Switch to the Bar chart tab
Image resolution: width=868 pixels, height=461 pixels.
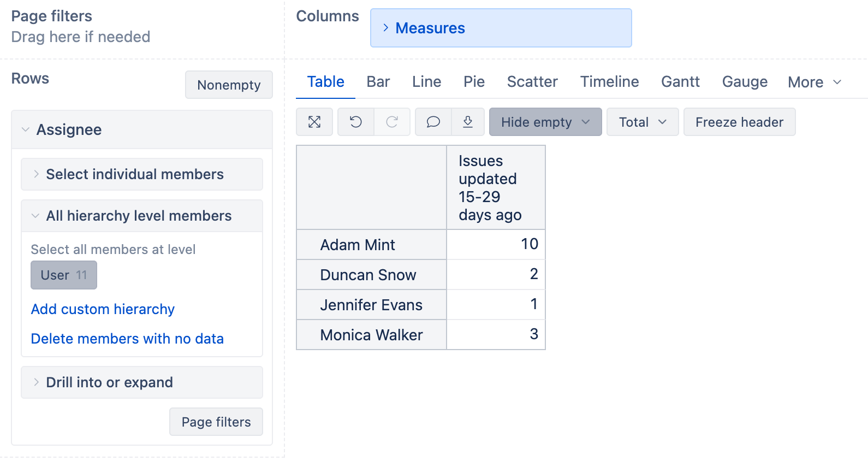coord(378,82)
